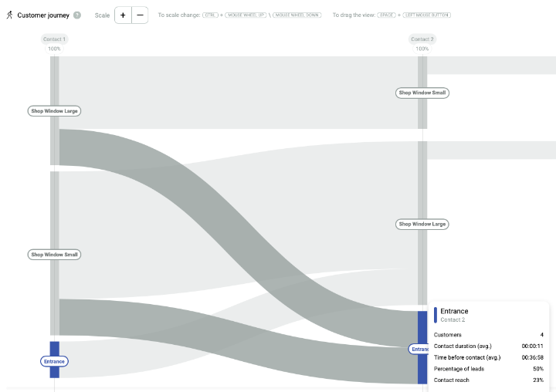Zoom out with the Scale minus button

140,15
